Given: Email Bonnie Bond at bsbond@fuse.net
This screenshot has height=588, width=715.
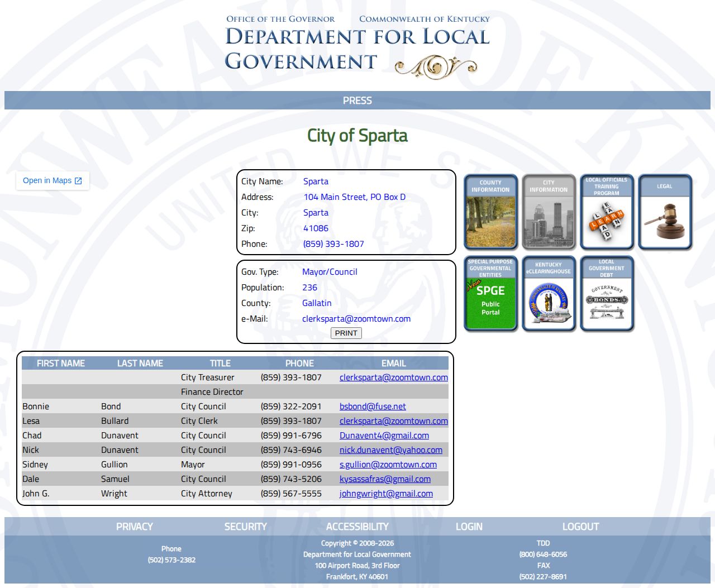Looking at the screenshot, I should click(x=373, y=407).
